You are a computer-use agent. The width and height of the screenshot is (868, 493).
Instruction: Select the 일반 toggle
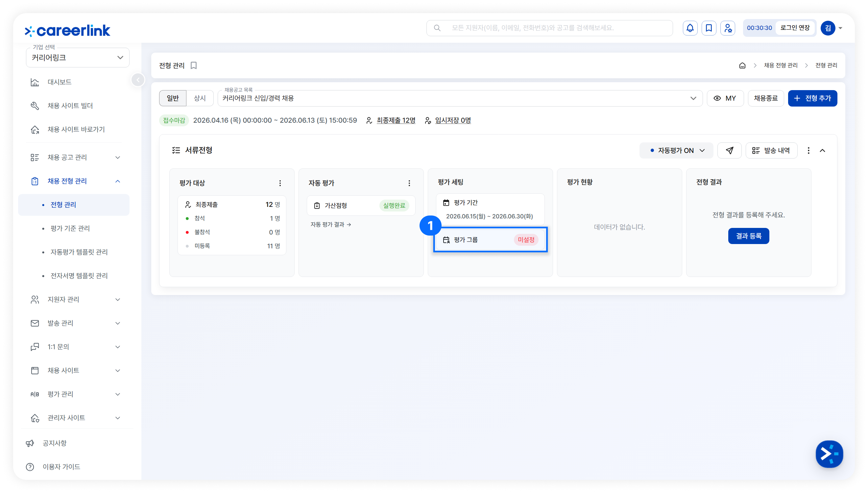point(173,99)
